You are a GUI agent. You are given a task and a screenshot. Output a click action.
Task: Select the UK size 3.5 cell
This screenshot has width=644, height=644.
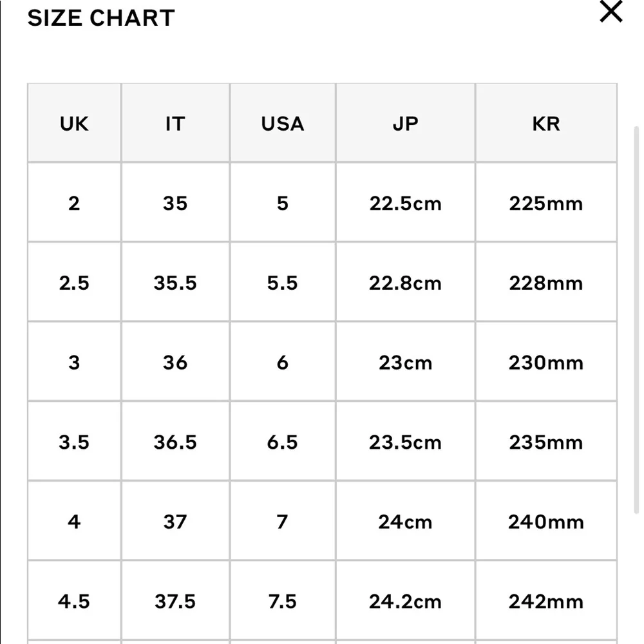(x=74, y=442)
